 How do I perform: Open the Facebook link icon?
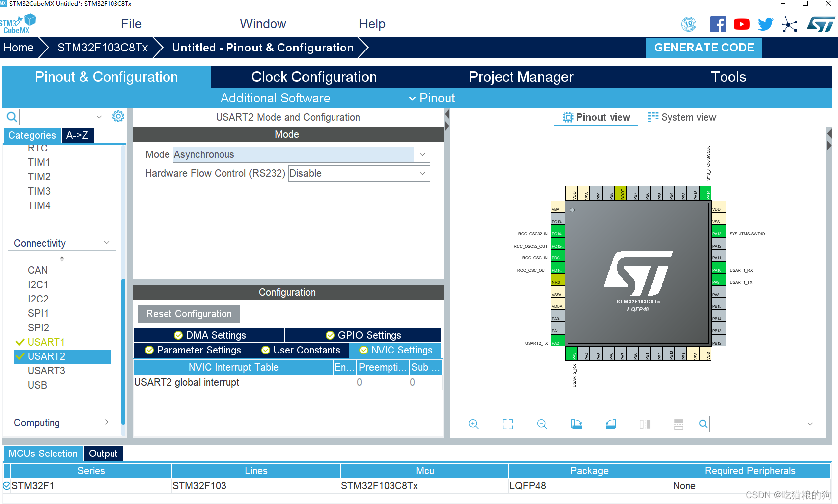718,24
